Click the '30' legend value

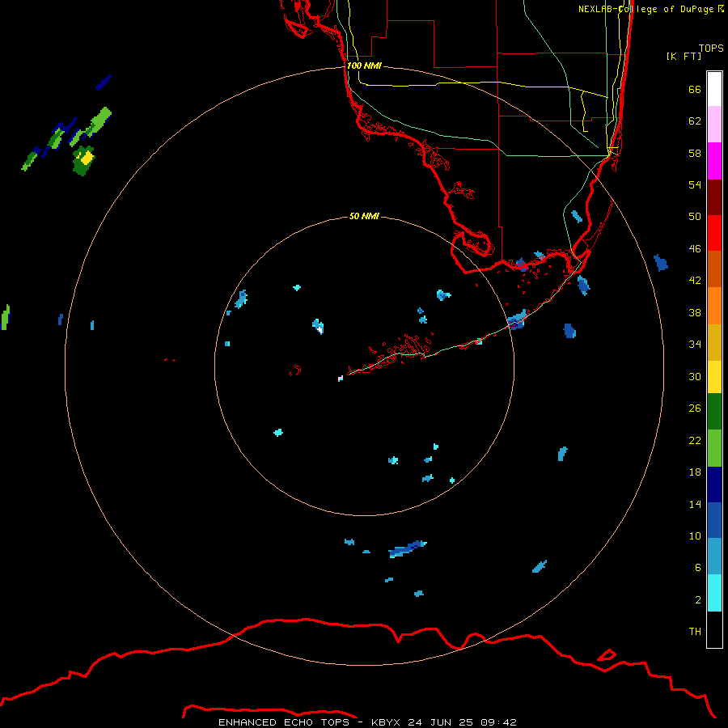(695, 376)
